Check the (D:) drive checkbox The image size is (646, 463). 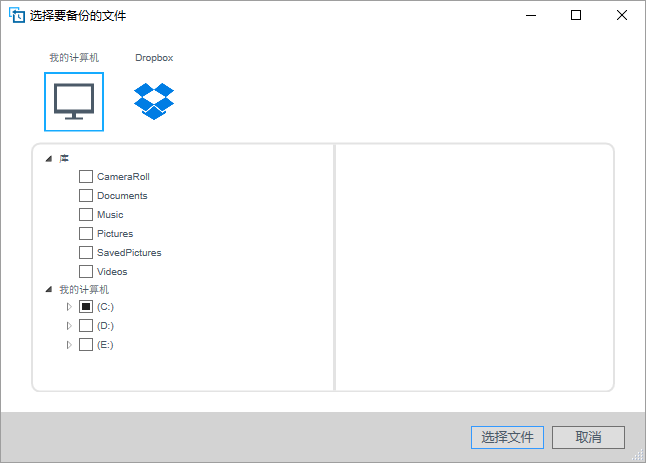pos(86,325)
